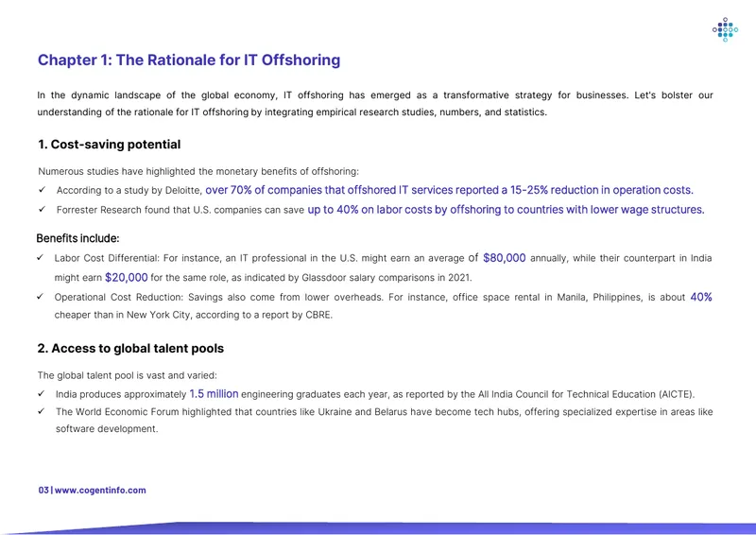The image size is (756, 535).
Task: Click highlighted 15-25% reduction in operation costs text
Action: [602, 190]
